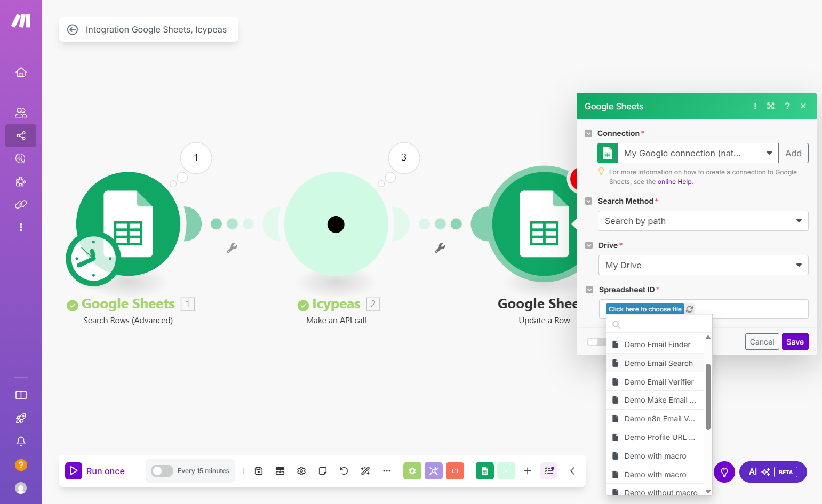
Task: Toggle the Connection field checkbox
Action: click(x=588, y=133)
